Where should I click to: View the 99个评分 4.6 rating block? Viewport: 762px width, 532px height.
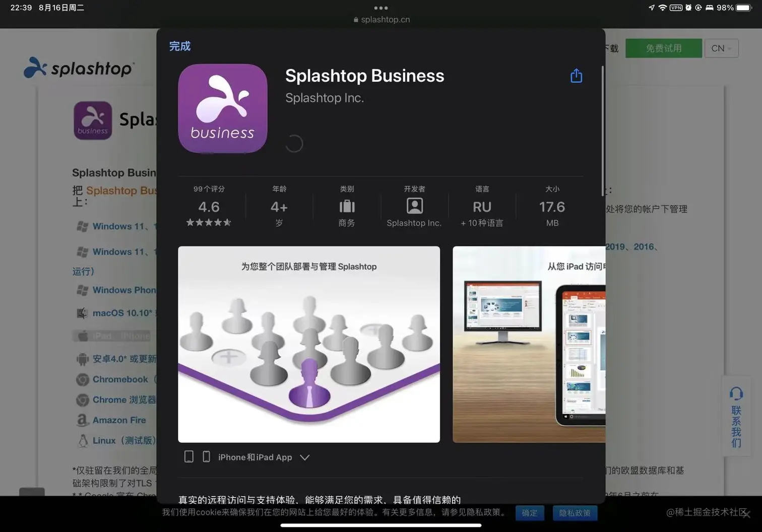pos(209,207)
